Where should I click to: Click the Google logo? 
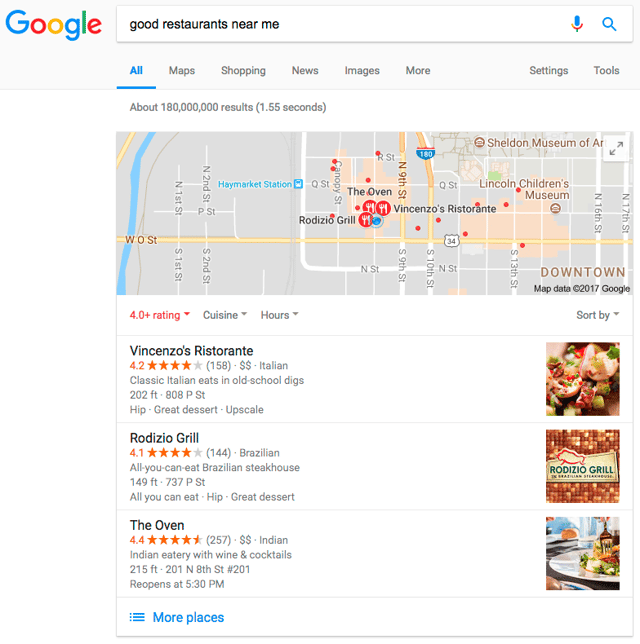(53, 25)
